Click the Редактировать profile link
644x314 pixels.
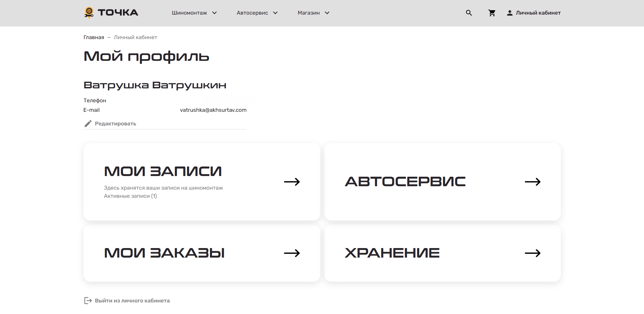[x=115, y=124]
